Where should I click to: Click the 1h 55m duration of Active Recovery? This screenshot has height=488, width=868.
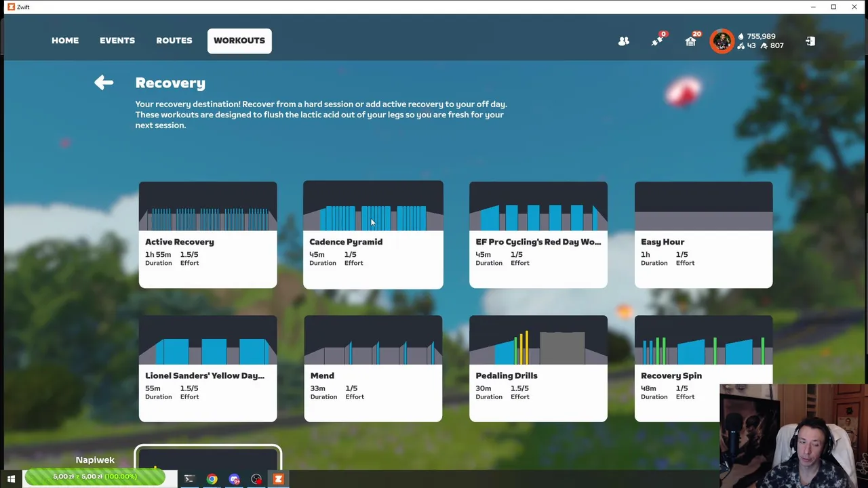158,255
